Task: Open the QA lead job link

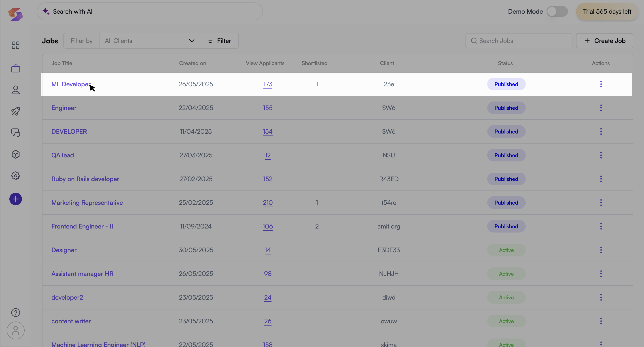Action: pyautogui.click(x=63, y=155)
